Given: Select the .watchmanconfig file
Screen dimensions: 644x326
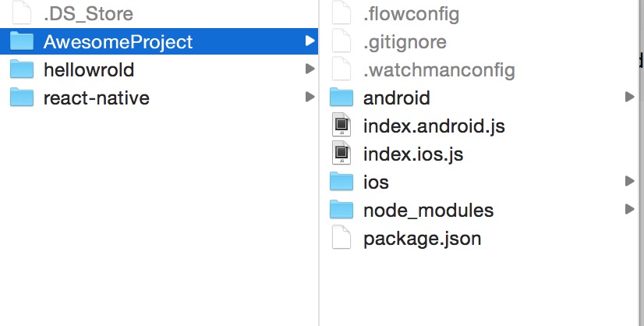Looking at the screenshot, I should point(439,70).
